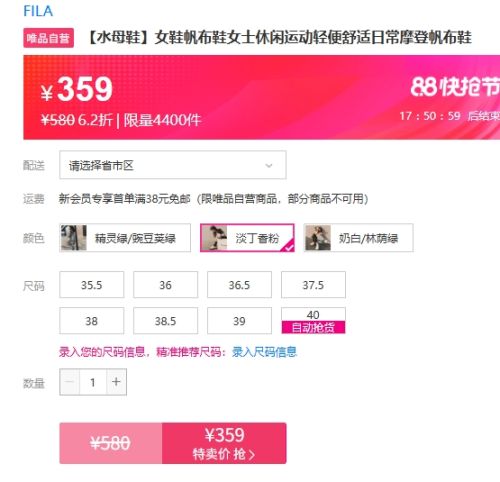Open the FILA brand link
This screenshot has height=482, width=500.
38,11
